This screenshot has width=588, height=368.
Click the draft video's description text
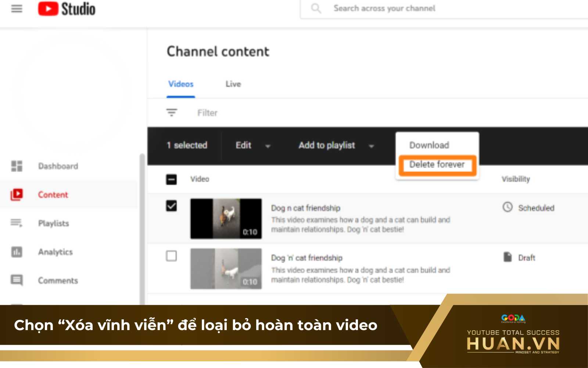click(x=361, y=275)
